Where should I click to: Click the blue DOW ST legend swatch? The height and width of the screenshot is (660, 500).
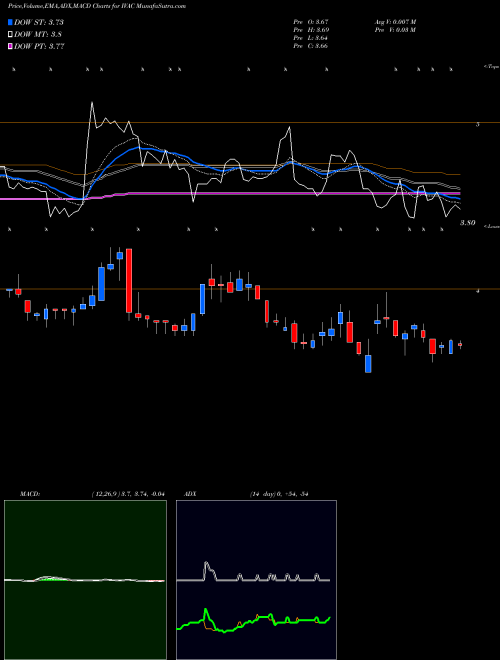(11, 22)
